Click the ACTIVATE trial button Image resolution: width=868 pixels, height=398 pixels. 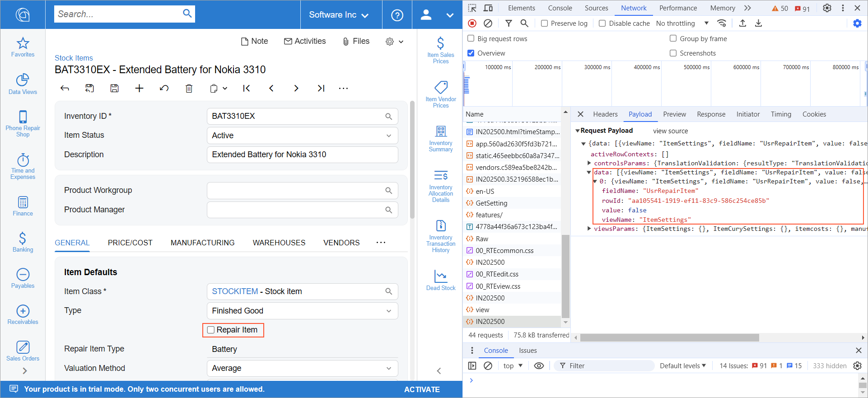(x=422, y=389)
